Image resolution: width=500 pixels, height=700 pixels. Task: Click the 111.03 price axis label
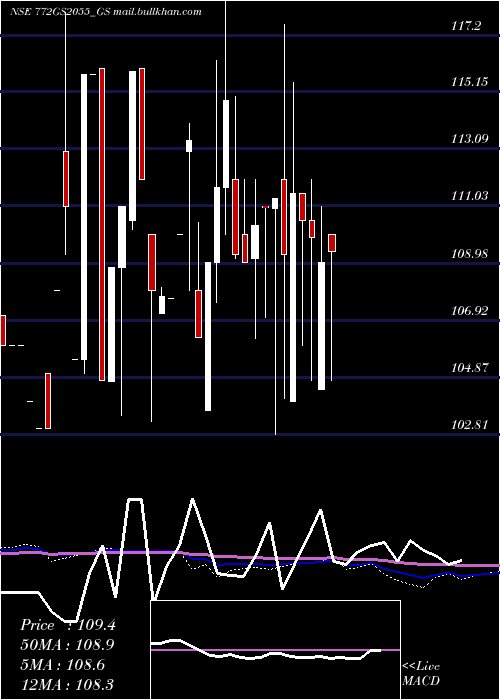click(x=469, y=196)
